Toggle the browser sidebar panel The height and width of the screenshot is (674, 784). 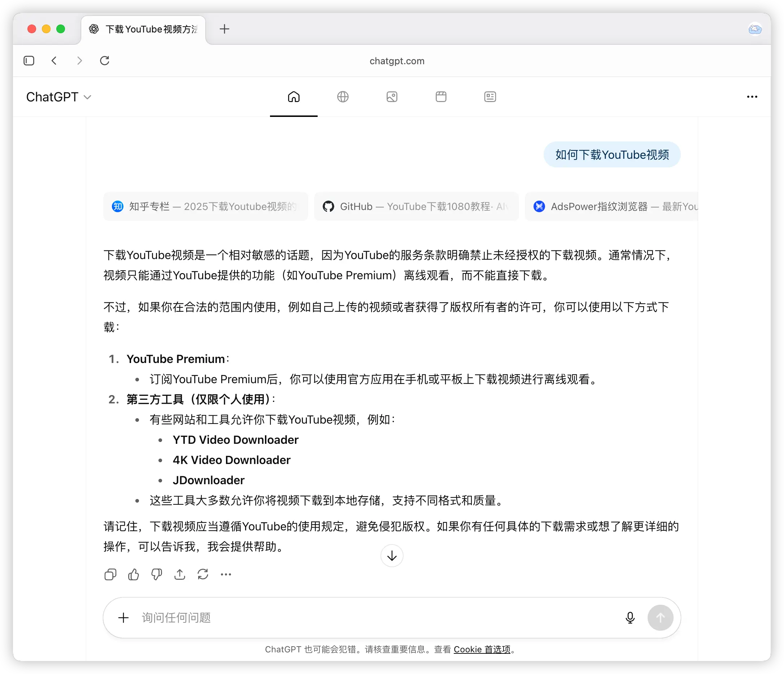point(29,61)
